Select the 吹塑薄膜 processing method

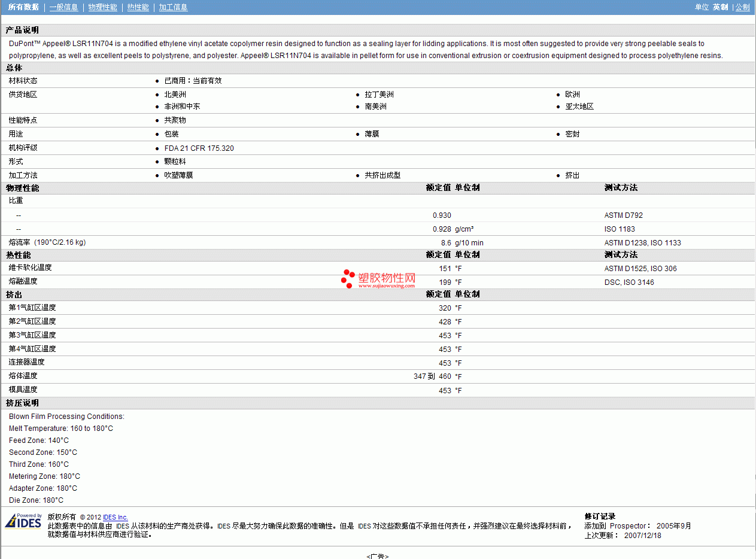[178, 175]
